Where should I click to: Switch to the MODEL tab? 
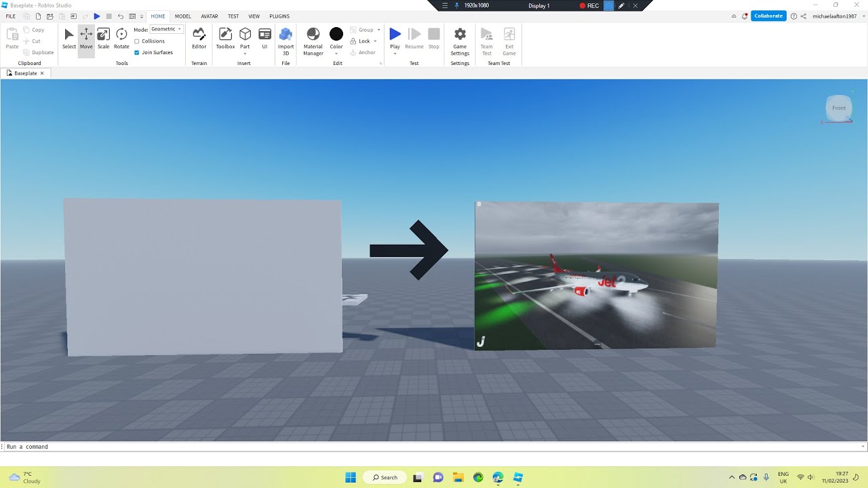(183, 16)
